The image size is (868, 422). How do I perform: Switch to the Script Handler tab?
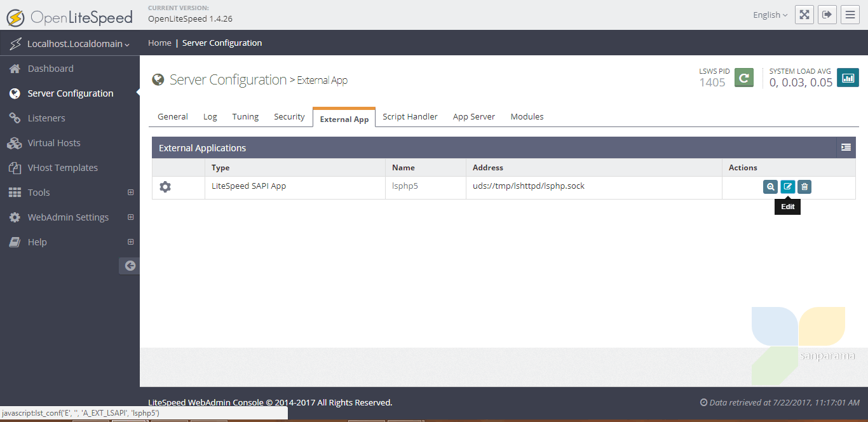(410, 117)
